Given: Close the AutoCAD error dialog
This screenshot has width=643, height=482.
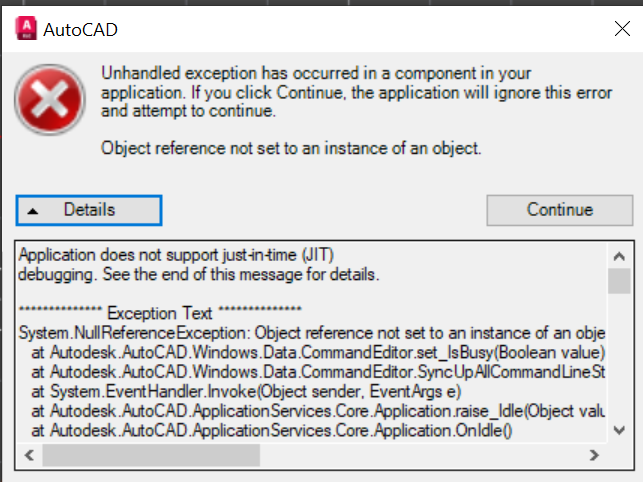Looking at the screenshot, I should tap(621, 29).
